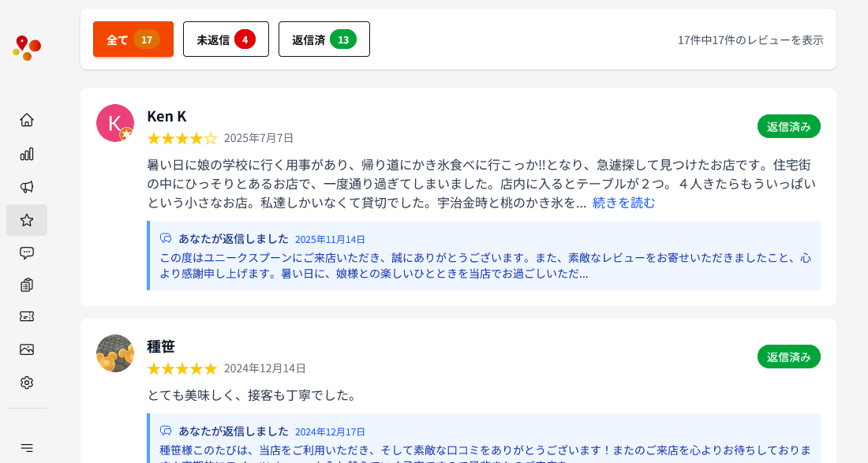
Task: Open the ticket coupon icon
Action: (x=27, y=316)
